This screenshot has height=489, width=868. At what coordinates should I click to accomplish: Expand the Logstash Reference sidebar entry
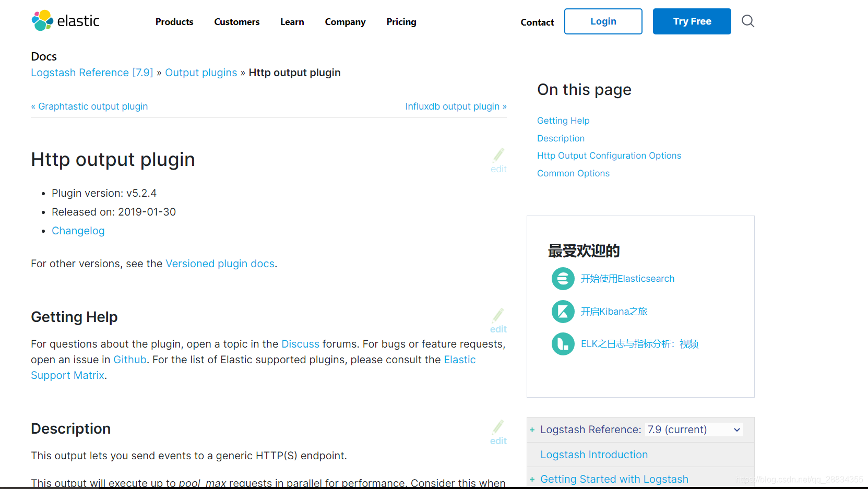532,430
